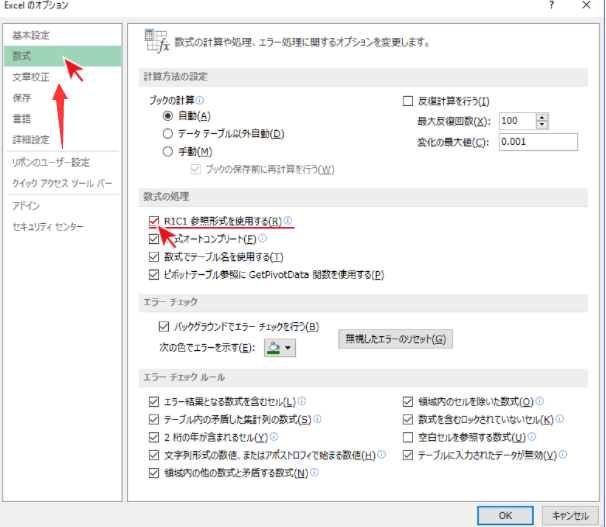Click info icon next to 2 桁の年
The width and height of the screenshot is (606, 527).
(274, 437)
